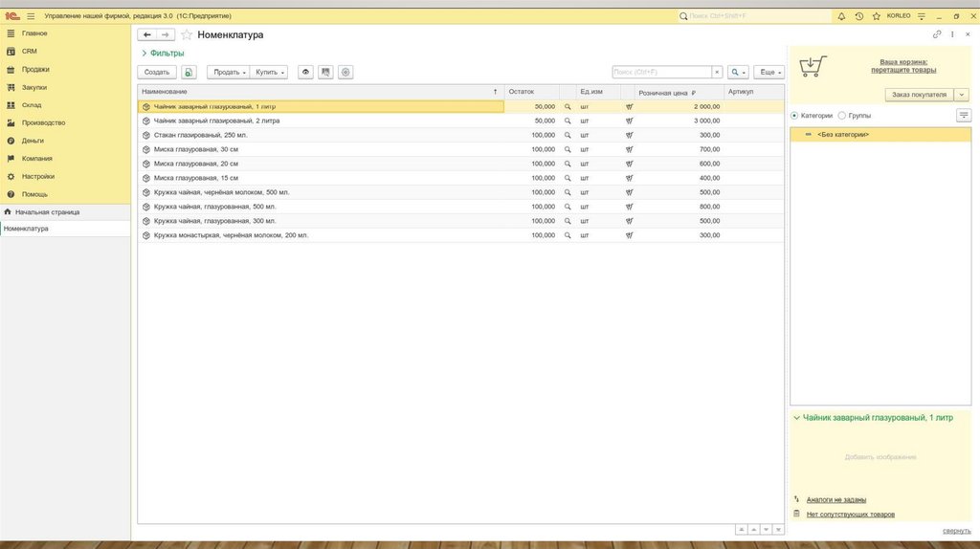Add Кружка монастырская to cart
The image size is (980, 549).
629,235
